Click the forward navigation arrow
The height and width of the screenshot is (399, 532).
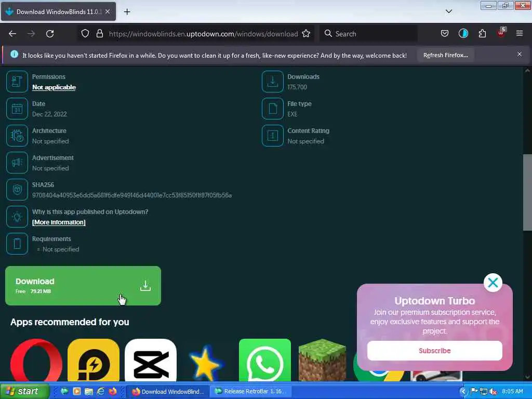click(x=31, y=34)
